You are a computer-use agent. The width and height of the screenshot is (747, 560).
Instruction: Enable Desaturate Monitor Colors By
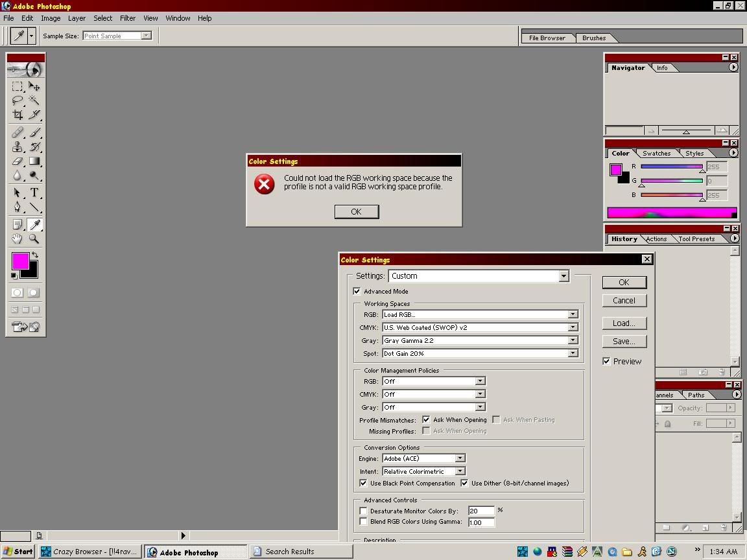click(x=363, y=511)
